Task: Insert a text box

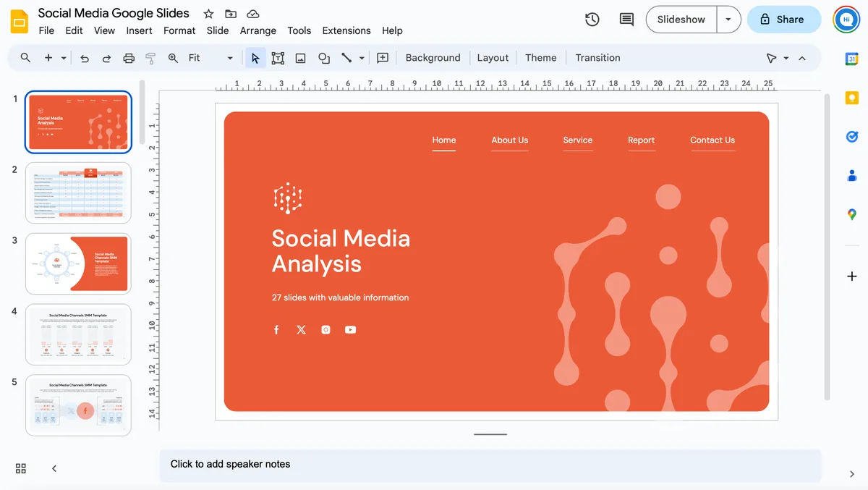Action: [x=278, y=58]
